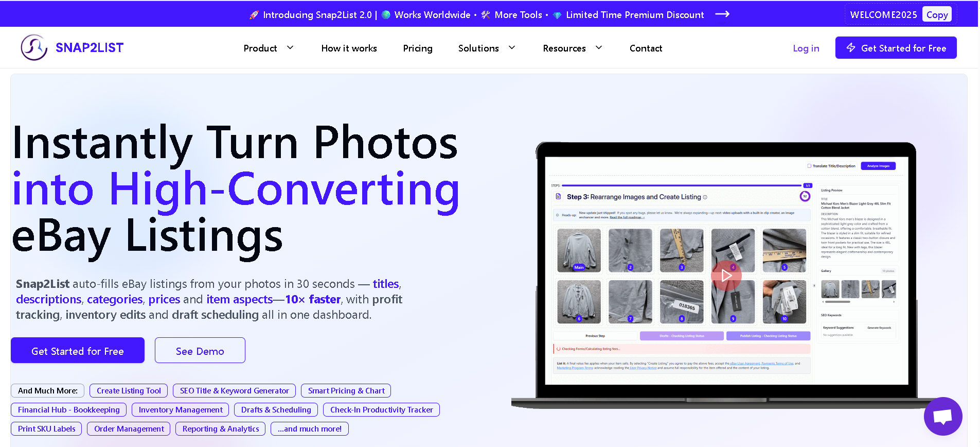Click the See Demo button
The image size is (980, 447).
click(x=200, y=351)
